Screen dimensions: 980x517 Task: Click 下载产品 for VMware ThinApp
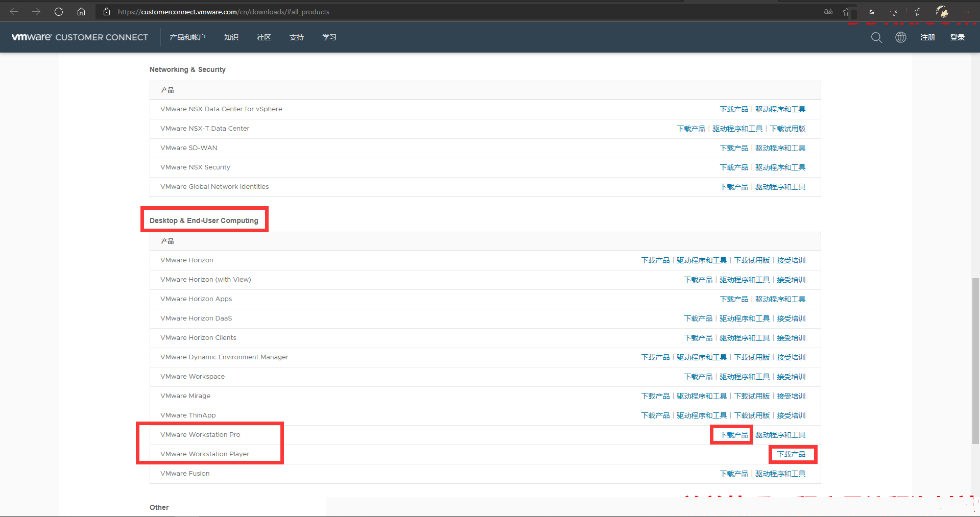[x=655, y=415]
